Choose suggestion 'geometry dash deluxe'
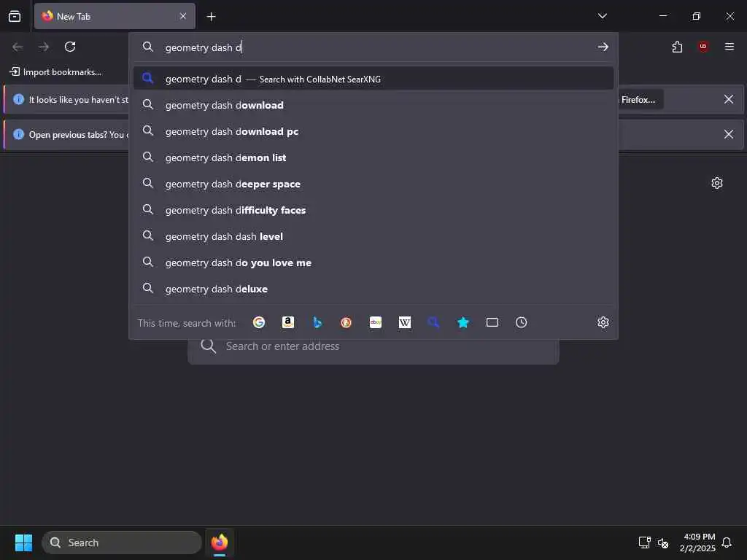The width and height of the screenshot is (747, 560). pyautogui.click(x=373, y=289)
